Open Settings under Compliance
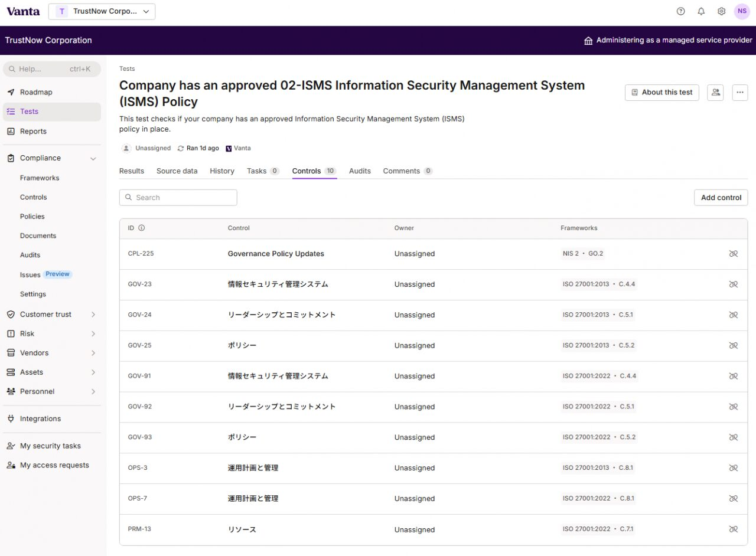 (33, 295)
